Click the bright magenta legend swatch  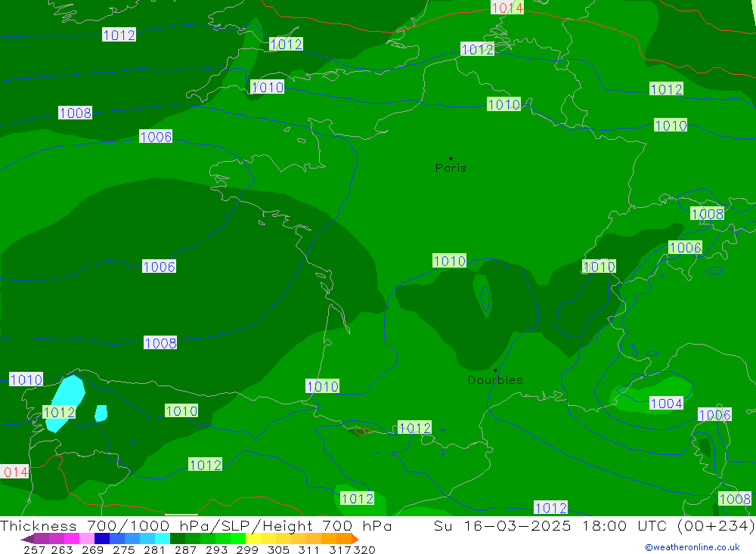[71, 539]
